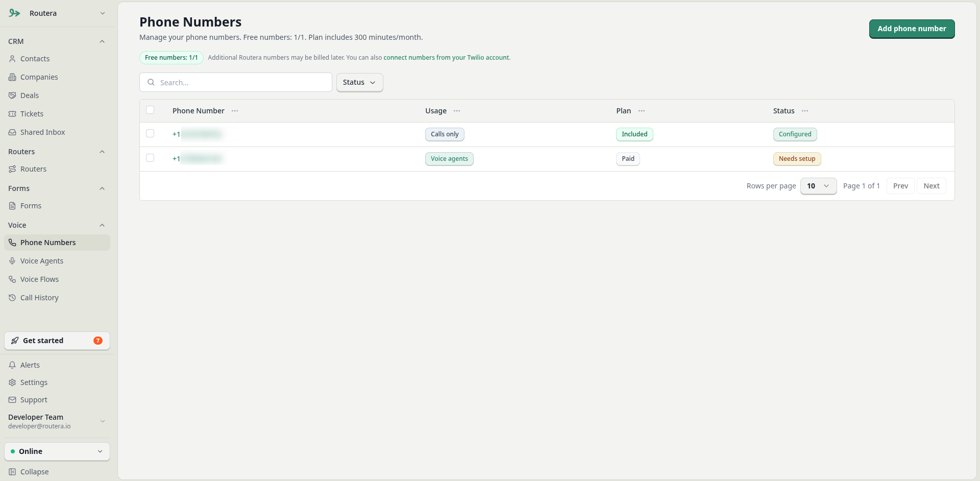980x481 pixels.
Task: Click the Support envelope icon
Action: (12, 400)
